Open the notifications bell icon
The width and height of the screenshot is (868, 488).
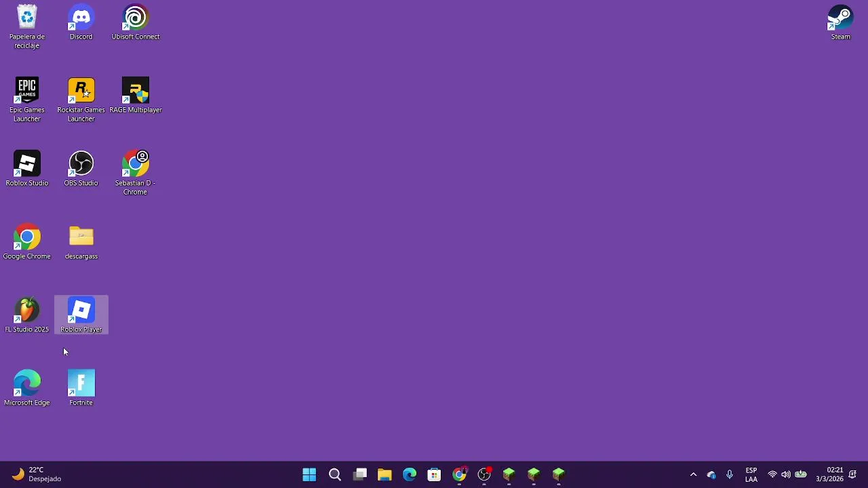(852, 474)
